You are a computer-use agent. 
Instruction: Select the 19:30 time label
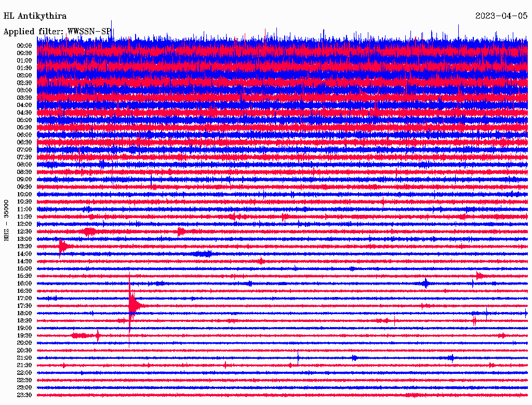point(24,335)
